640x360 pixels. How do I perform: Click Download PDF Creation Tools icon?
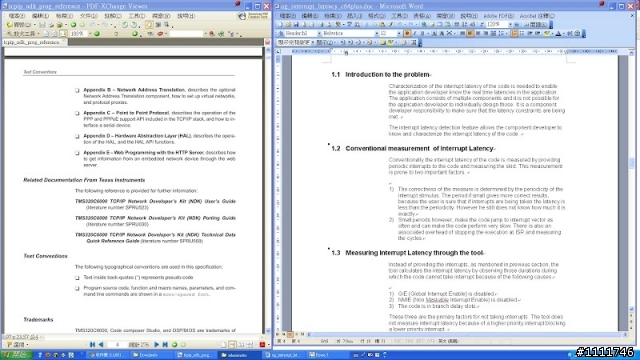pyautogui.click(x=253, y=16)
